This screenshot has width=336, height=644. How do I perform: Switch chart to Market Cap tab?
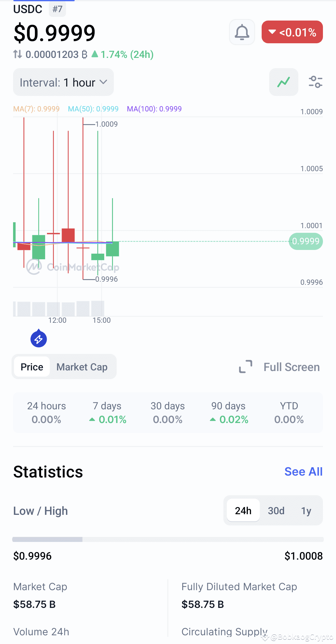coord(82,367)
